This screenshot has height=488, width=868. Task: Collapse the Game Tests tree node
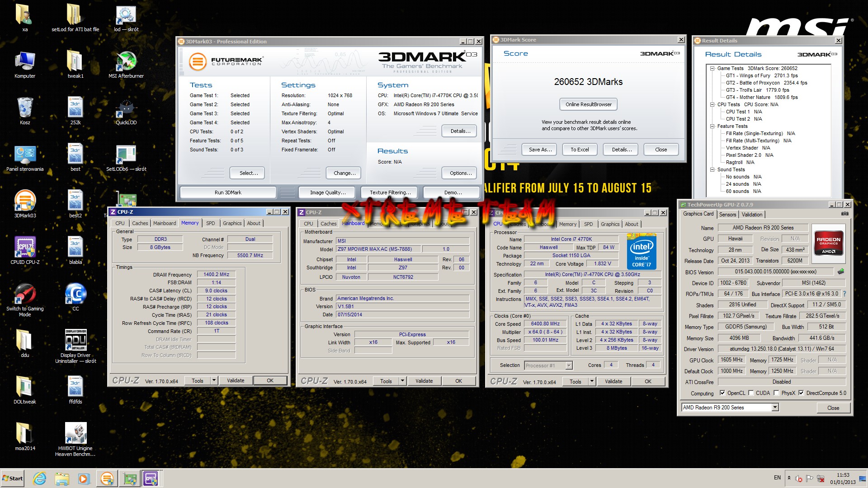tap(712, 69)
